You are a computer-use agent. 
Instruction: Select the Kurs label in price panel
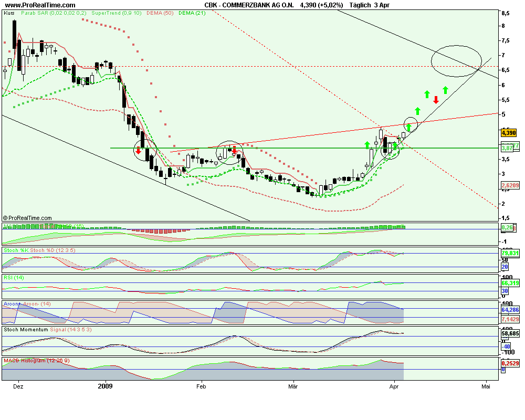[9, 13]
